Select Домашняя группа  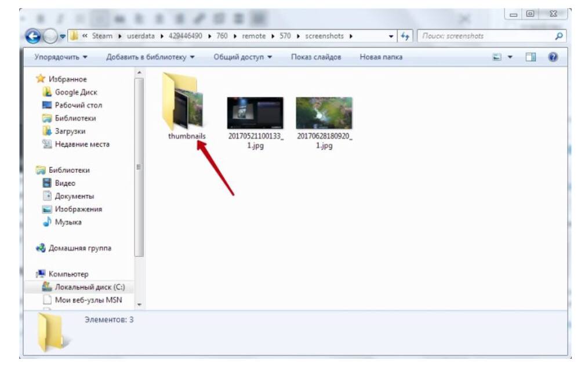click(80, 248)
